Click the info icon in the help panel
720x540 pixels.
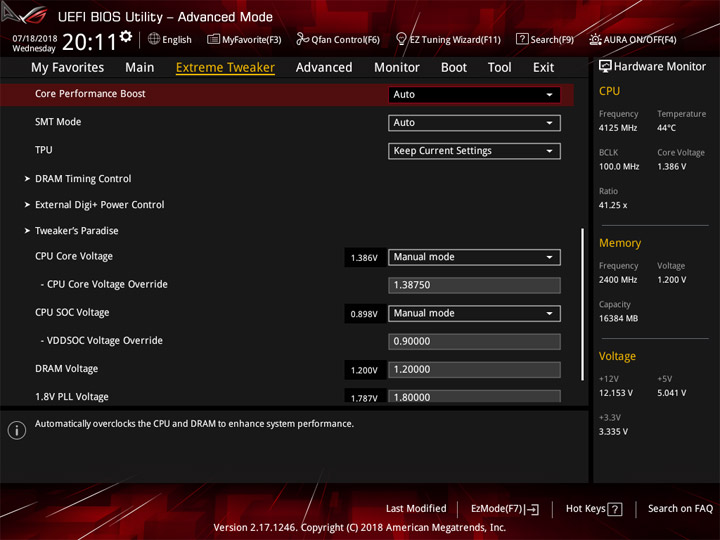[x=17, y=430]
